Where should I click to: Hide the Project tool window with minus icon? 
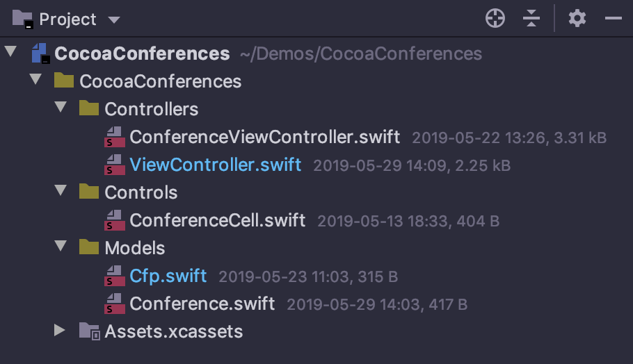pyautogui.click(x=614, y=18)
